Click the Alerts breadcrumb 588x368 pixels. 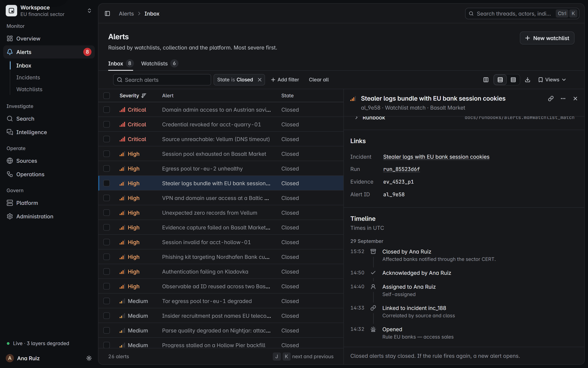coord(126,14)
